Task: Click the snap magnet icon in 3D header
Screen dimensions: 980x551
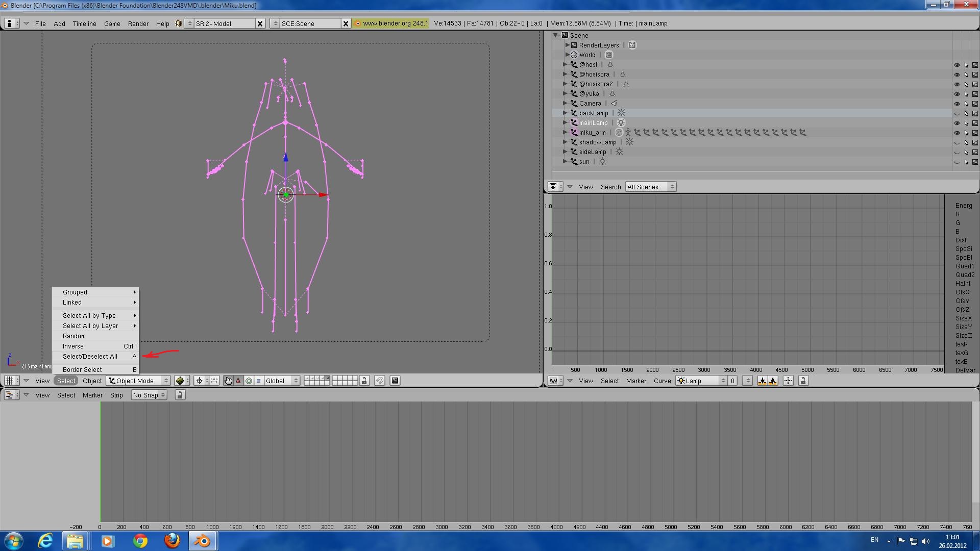Action: 379,381
